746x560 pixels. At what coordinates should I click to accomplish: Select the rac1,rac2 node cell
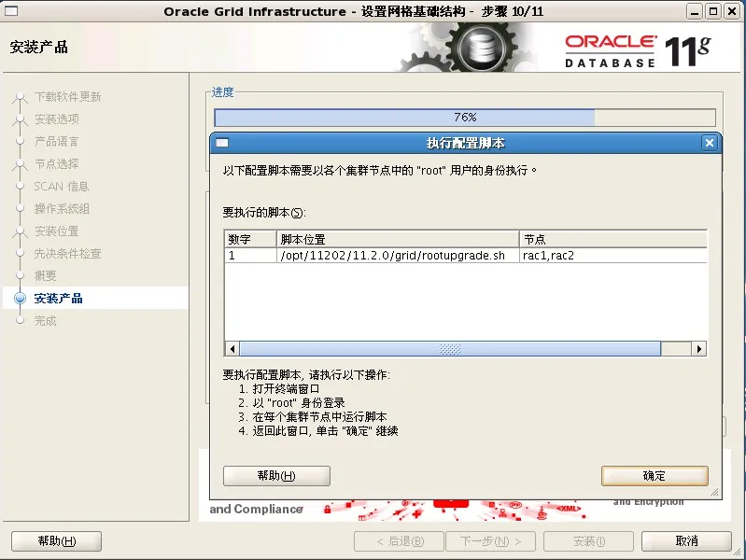tap(613, 256)
